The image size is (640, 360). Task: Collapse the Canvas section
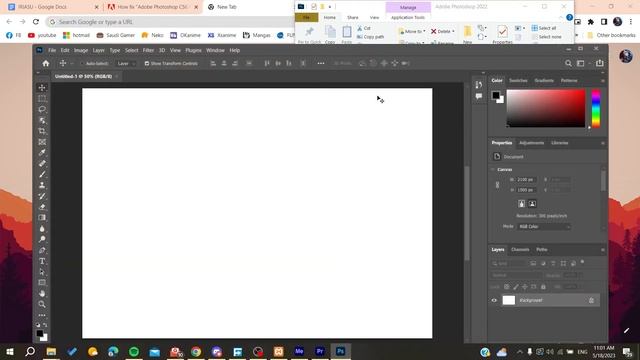493,169
